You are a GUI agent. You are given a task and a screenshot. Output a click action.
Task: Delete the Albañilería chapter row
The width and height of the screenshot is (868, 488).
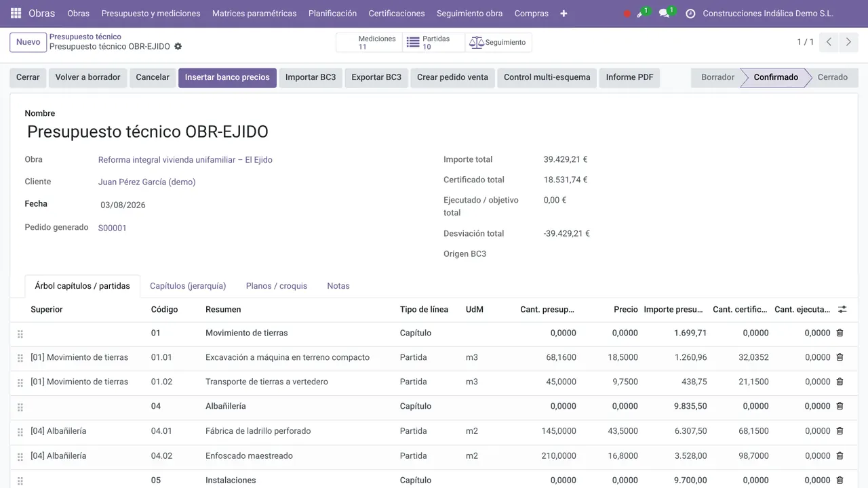pos(840,406)
